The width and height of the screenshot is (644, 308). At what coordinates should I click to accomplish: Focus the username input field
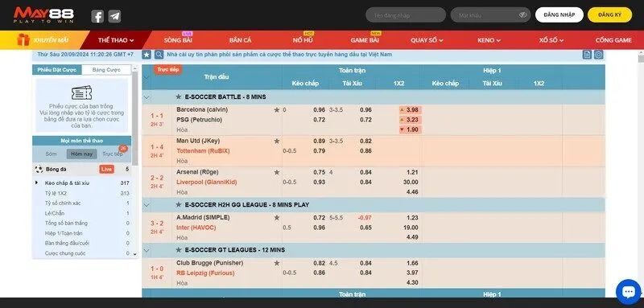[406, 14]
